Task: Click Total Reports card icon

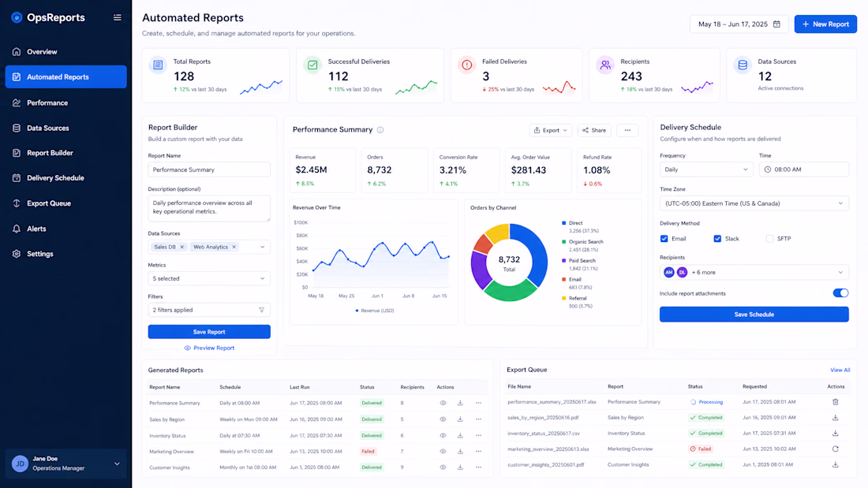Action: point(158,65)
